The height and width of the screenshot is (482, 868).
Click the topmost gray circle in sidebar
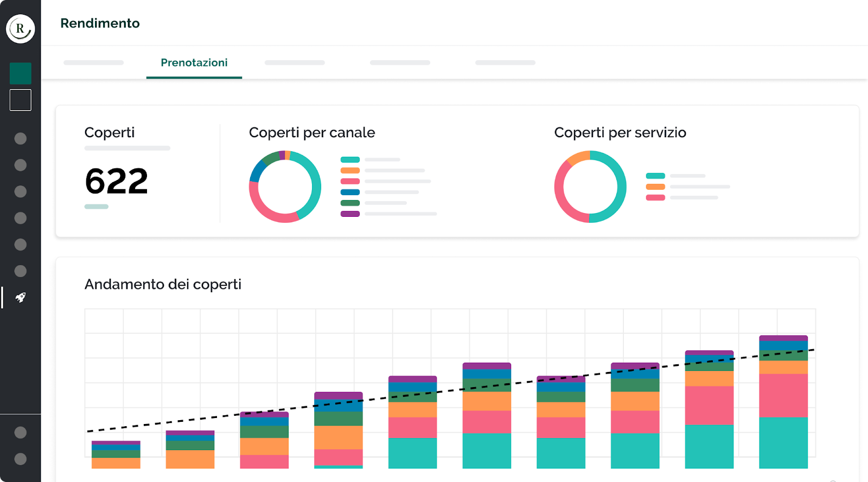(21, 139)
